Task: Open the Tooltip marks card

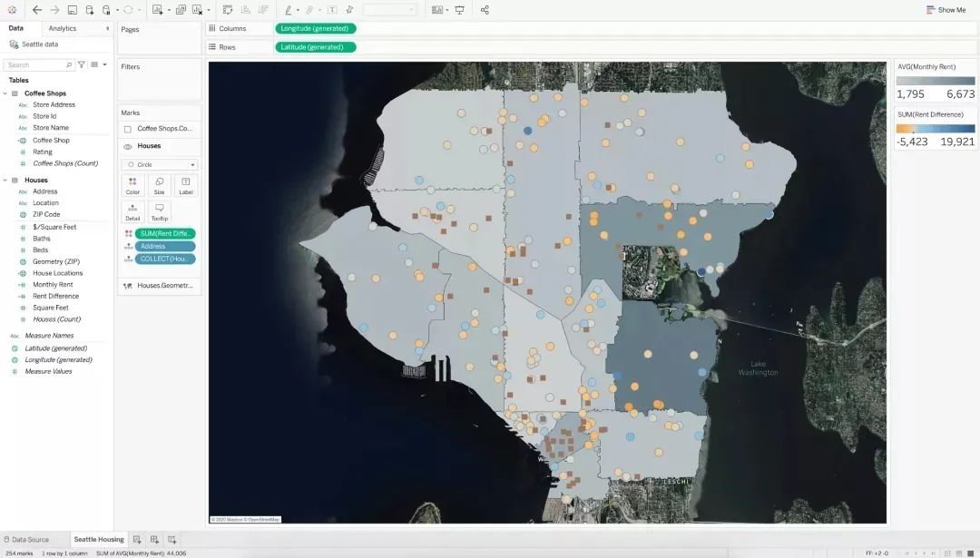Action: pos(160,211)
